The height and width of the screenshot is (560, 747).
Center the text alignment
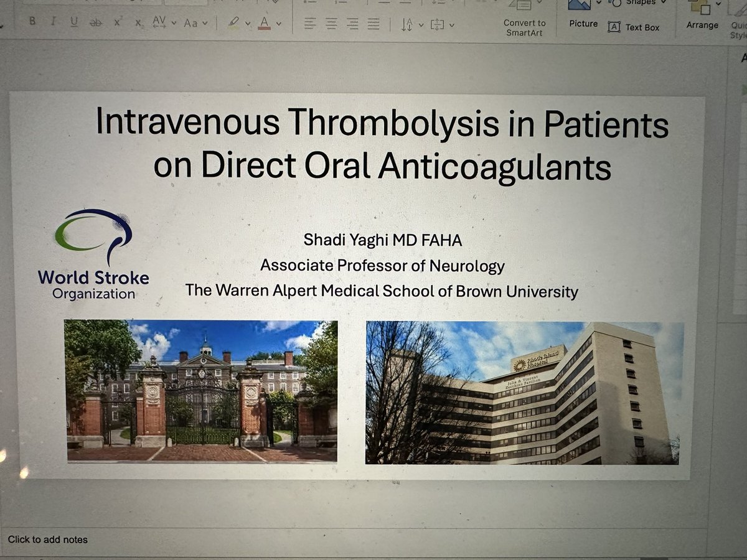click(331, 24)
